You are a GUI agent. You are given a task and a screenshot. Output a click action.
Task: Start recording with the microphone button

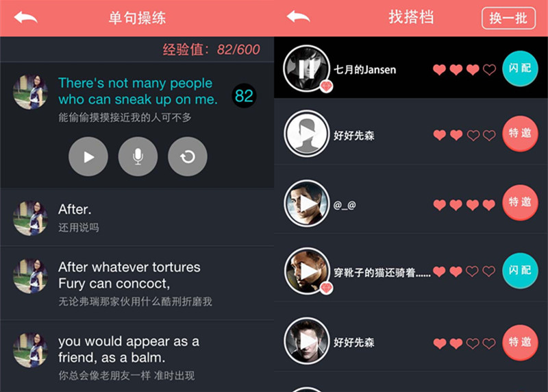[138, 157]
